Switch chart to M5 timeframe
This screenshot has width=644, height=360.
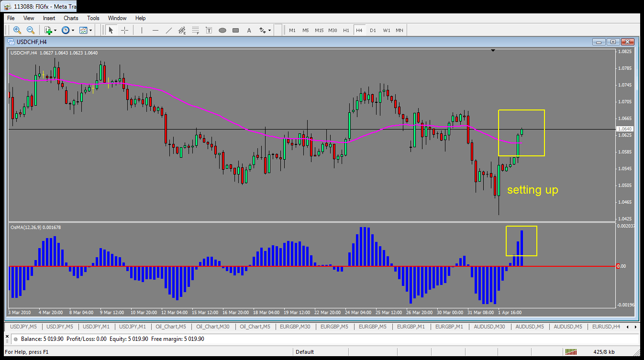point(306,30)
